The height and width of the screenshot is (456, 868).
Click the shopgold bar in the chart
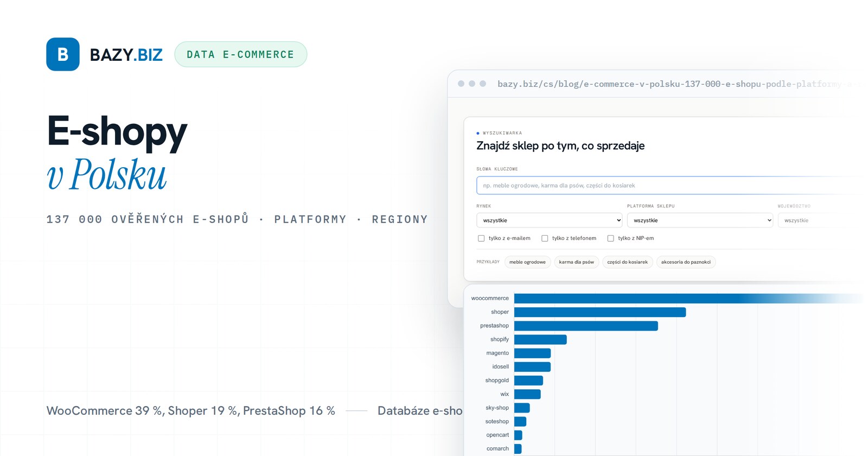528,381
